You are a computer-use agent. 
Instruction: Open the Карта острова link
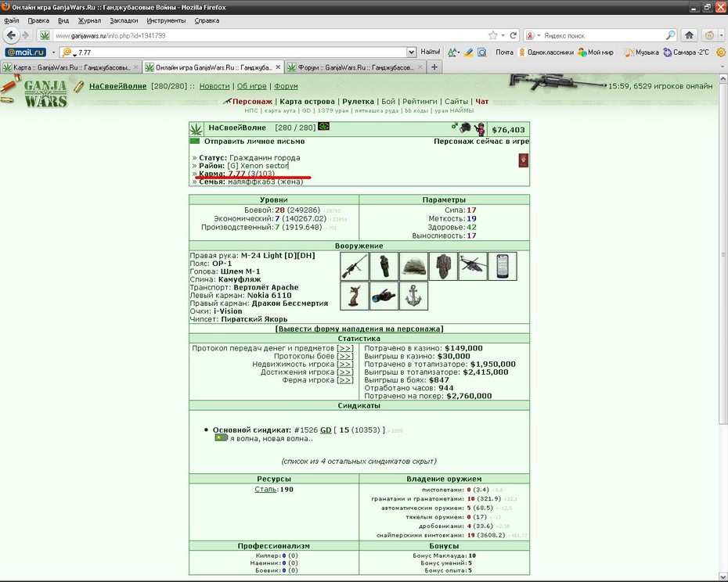point(307,101)
